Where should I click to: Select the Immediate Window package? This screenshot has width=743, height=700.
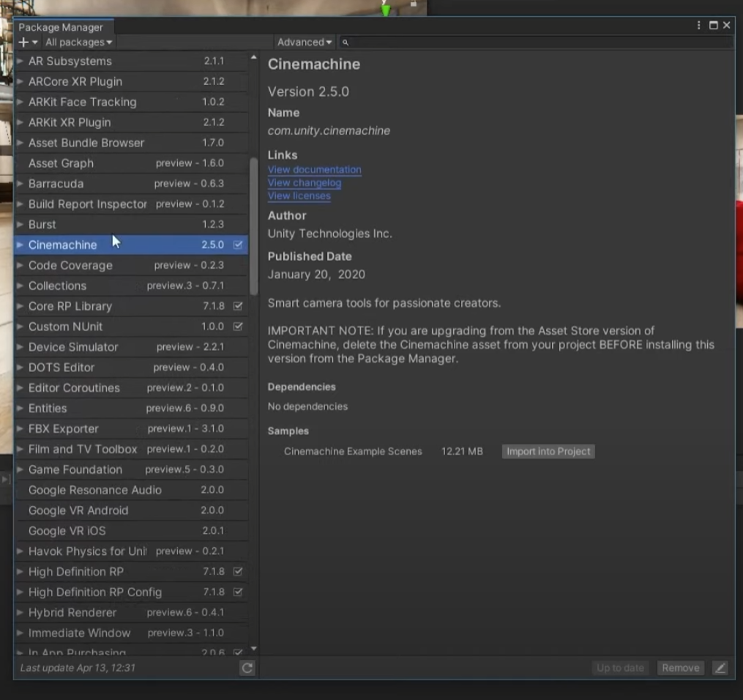(x=131, y=633)
